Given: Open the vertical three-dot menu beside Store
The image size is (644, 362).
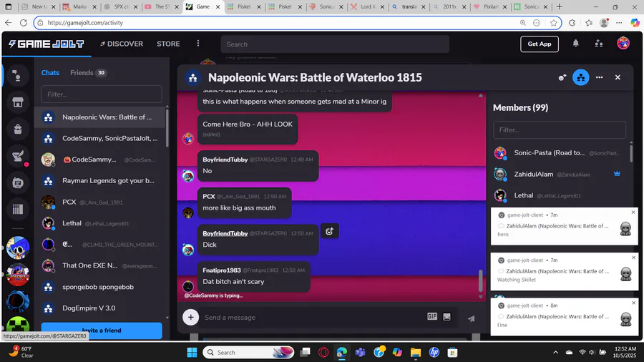Looking at the screenshot, I should point(198,44).
